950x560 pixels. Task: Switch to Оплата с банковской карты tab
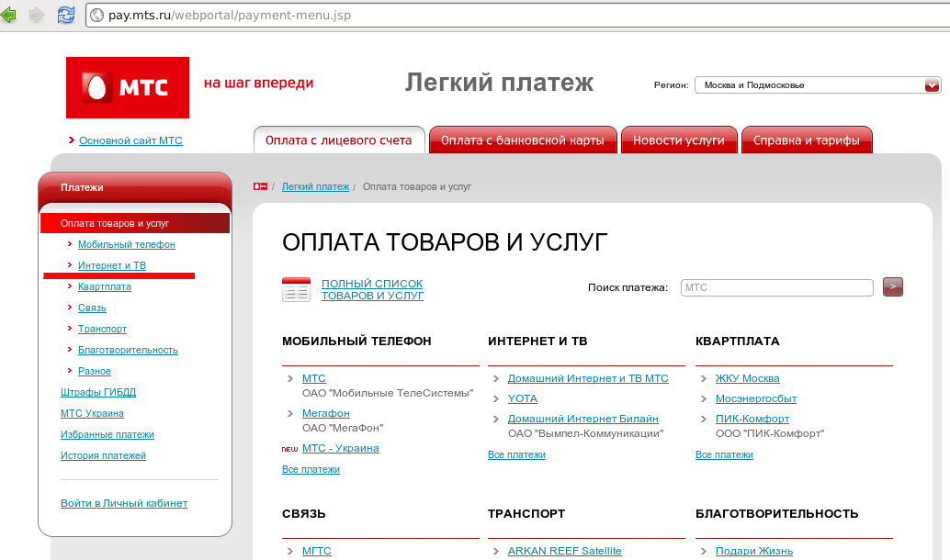click(x=522, y=140)
